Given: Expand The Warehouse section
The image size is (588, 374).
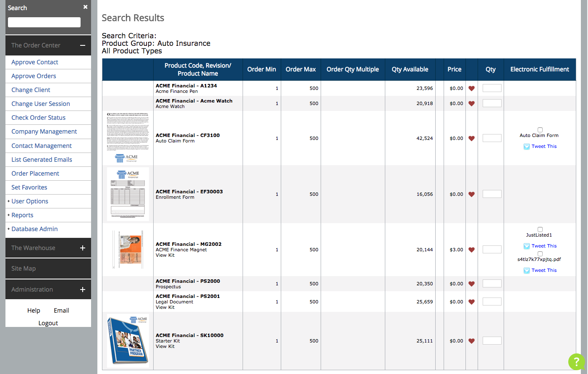Looking at the screenshot, I should tap(83, 248).
